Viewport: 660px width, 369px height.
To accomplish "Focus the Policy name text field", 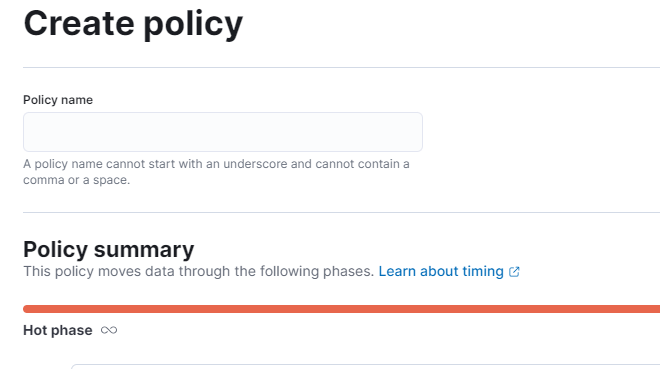I will tap(223, 132).
